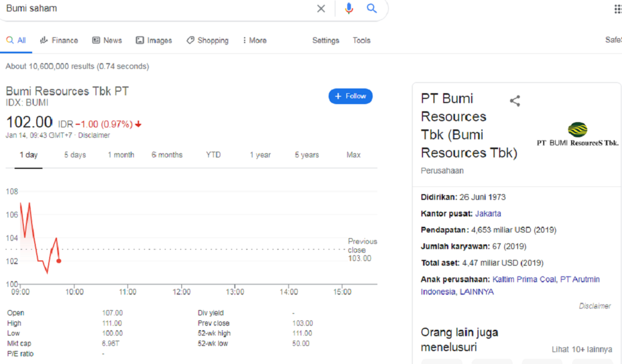This screenshot has height=364, width=622.
Task: Click the Low value 100.00
Action: (x=112, y=333)
